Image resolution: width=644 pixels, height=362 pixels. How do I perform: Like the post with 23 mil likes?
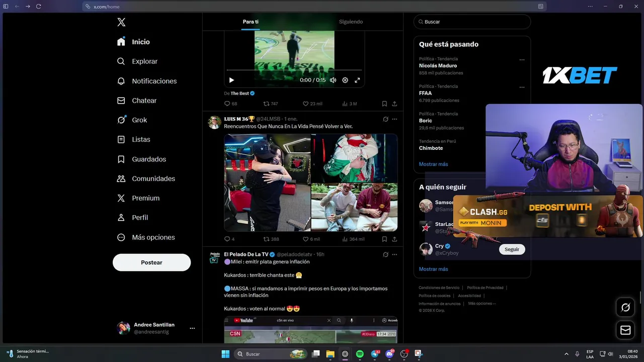(x=312, y=104)
